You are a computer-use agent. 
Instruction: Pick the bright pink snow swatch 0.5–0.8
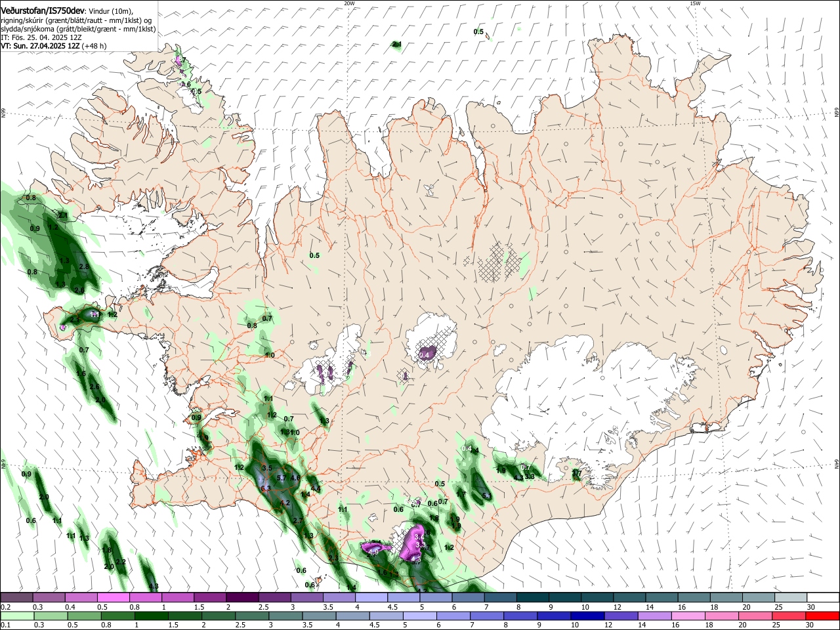point(114,598)
